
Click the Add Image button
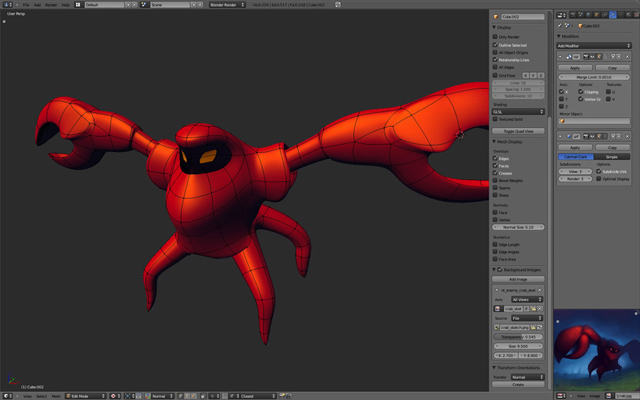pos(517,279)
